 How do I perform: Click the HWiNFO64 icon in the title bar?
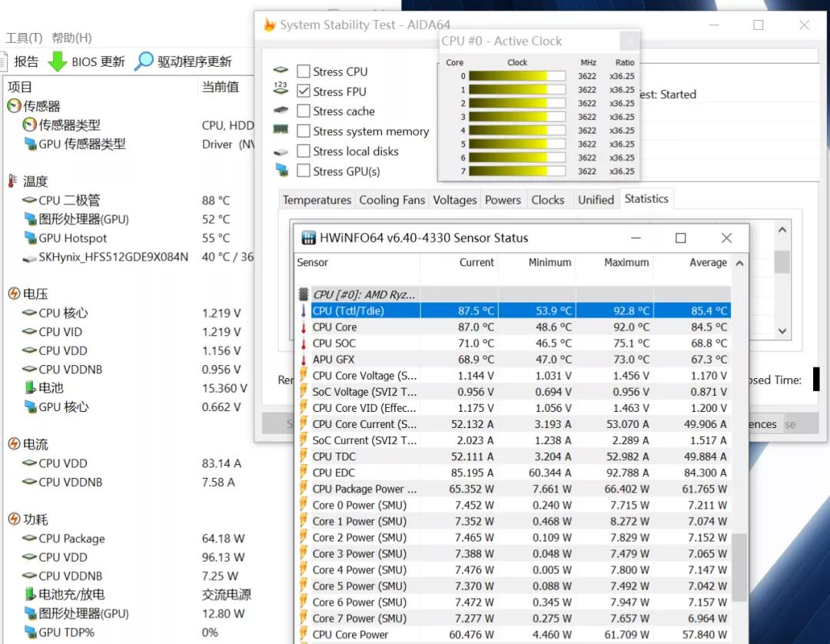tap(310, 238)
